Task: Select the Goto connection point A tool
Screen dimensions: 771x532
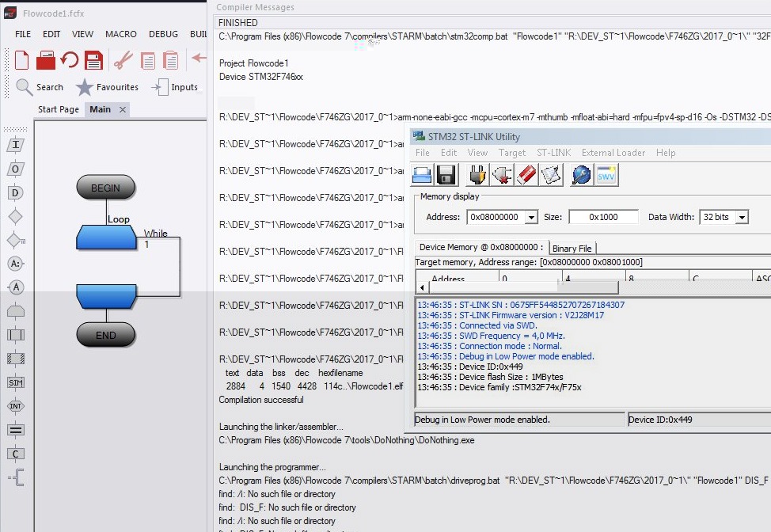Action: [16, 287]
